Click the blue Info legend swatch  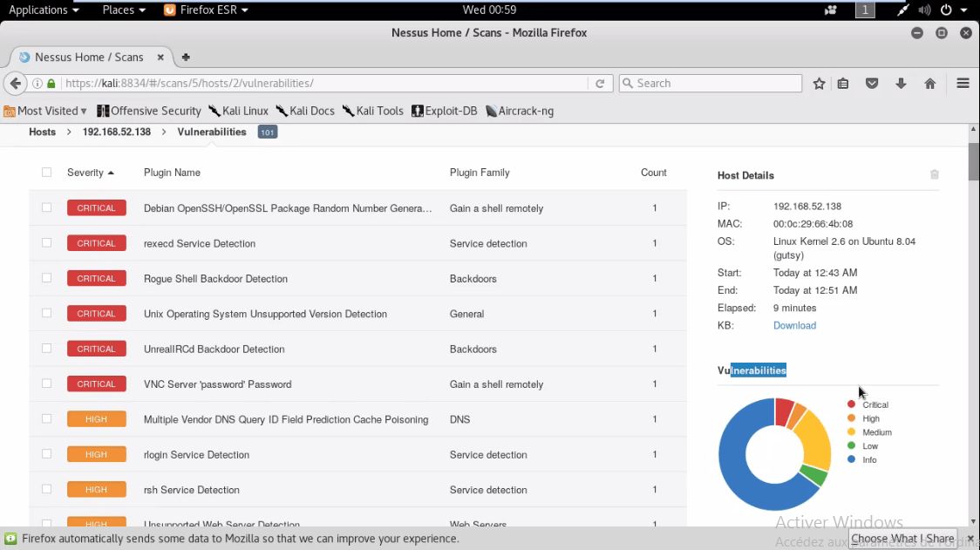point(851,459)
